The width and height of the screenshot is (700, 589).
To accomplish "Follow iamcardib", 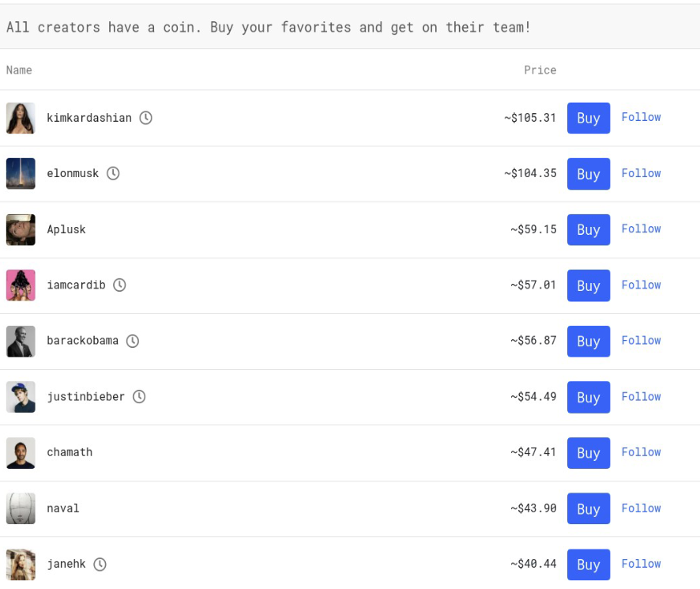I will click(641, 285).
